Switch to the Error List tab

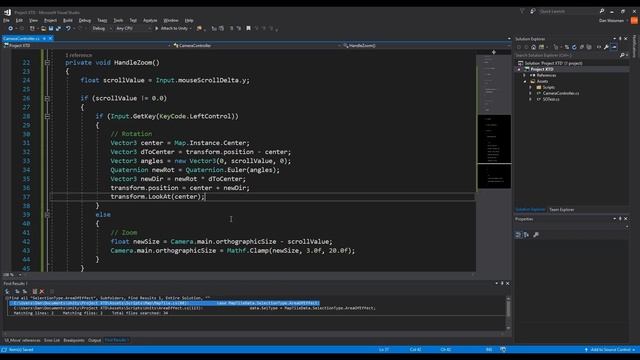click(x=52, y=340)
